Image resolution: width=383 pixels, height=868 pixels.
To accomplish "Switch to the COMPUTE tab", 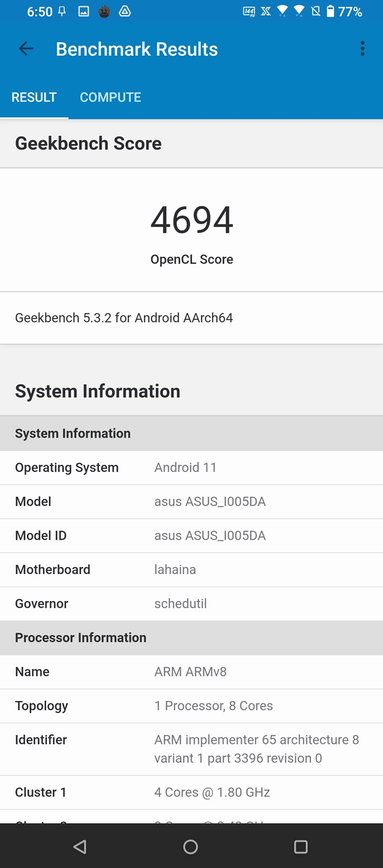I will coord(110,97).
